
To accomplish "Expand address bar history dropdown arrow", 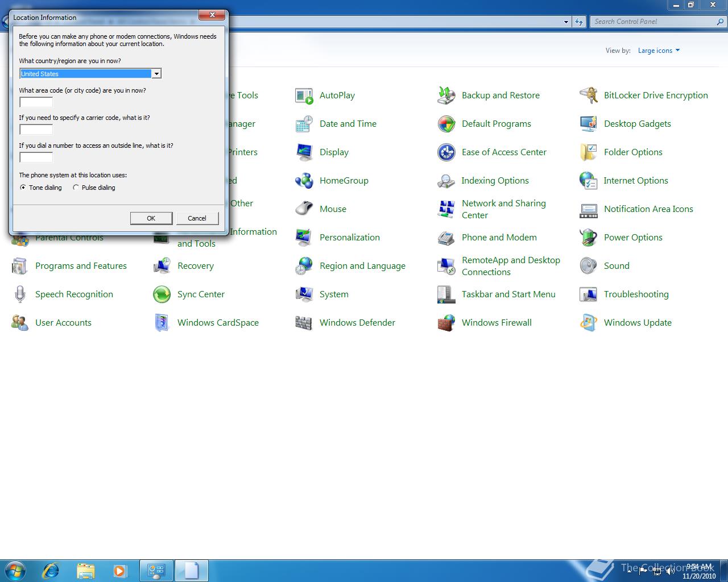I will [x=566, y=22].
